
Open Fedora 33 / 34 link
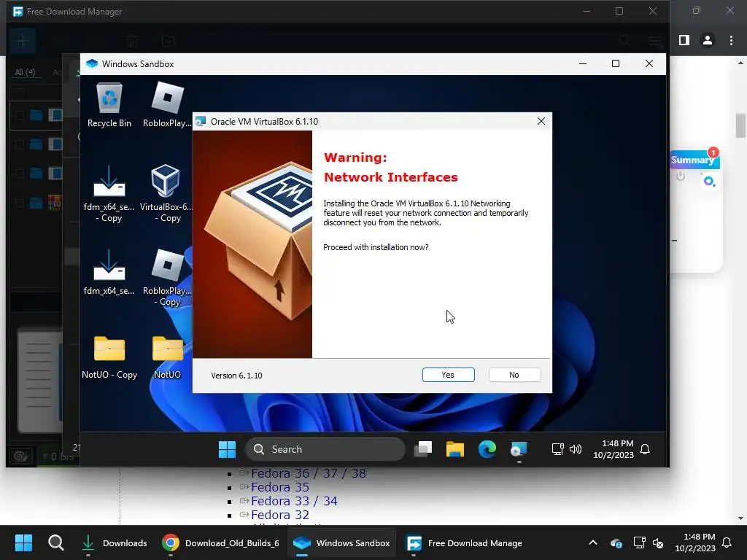(x=294, y=501)
